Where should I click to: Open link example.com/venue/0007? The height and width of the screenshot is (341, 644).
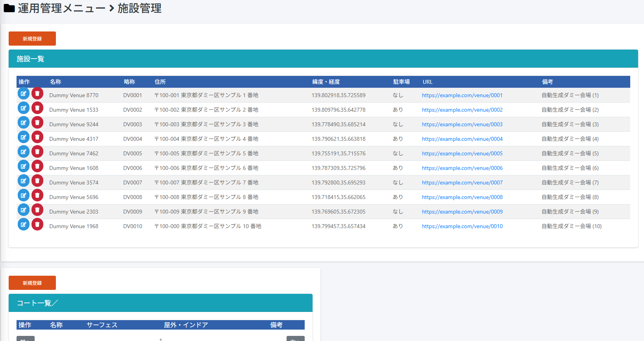462,182
